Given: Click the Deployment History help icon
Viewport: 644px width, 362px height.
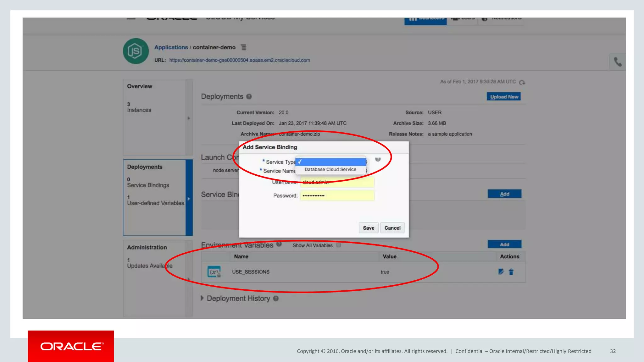Looking at the screenshot, I should pyautogui.click(x=276, y=299).
